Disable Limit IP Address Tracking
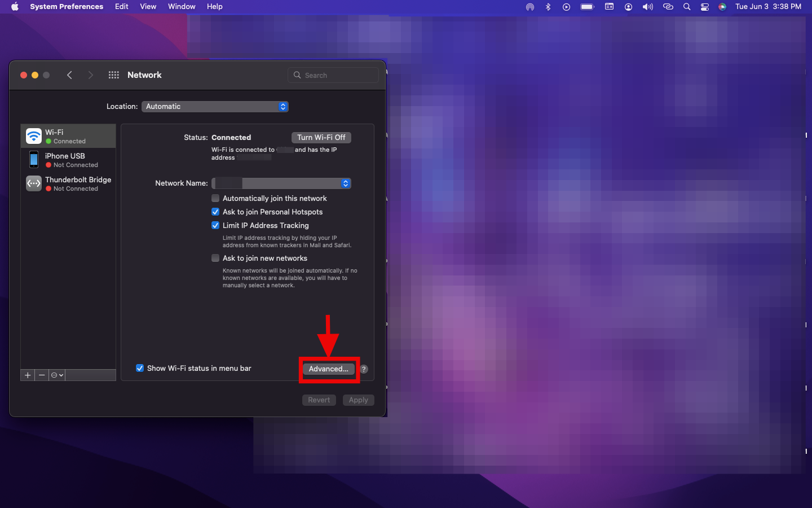 [x=215, y=225]
